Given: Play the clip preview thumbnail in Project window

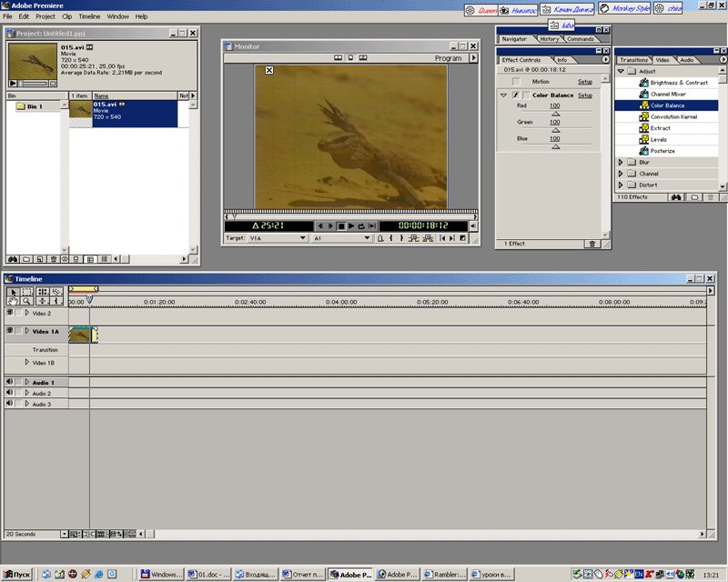Looking at the screenshot, I should [x=12, y=83].
